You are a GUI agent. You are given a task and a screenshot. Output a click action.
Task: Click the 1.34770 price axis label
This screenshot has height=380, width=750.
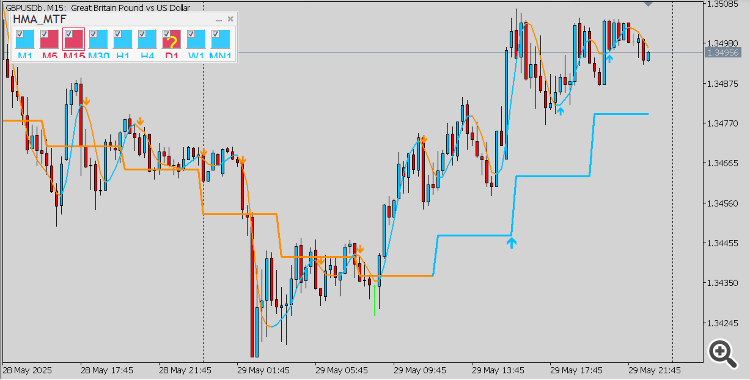pyautogui.click(x=723, y=123)
